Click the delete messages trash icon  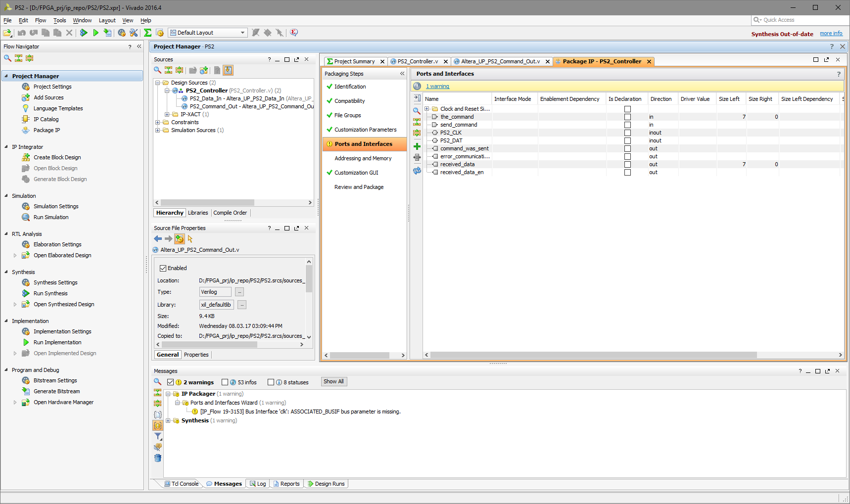pos(158,458)
